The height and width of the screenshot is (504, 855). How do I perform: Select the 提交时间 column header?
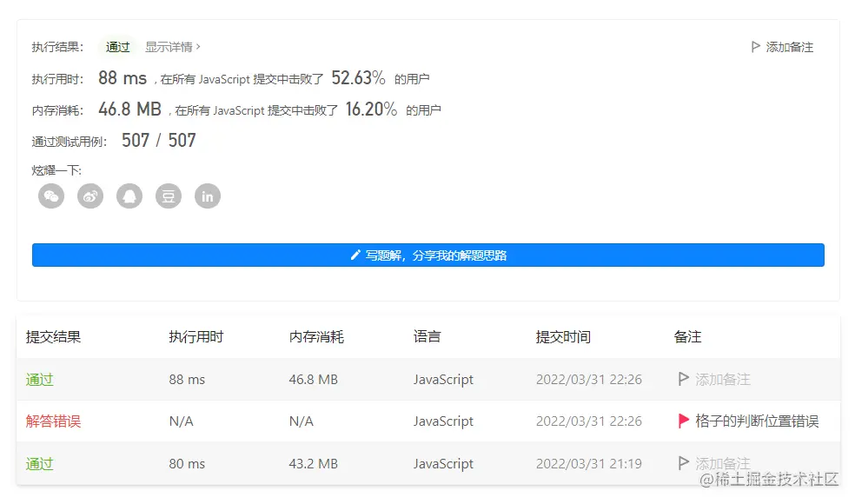563,337
